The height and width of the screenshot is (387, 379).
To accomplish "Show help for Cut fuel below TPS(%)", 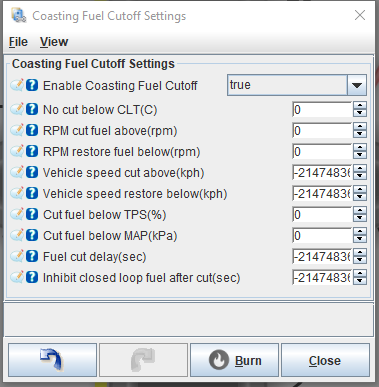I will [x=32, y=214].
